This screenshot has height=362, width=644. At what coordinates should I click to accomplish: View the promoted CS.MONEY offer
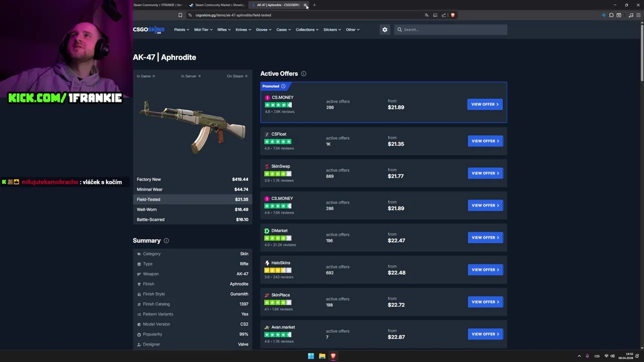point(485,105)
